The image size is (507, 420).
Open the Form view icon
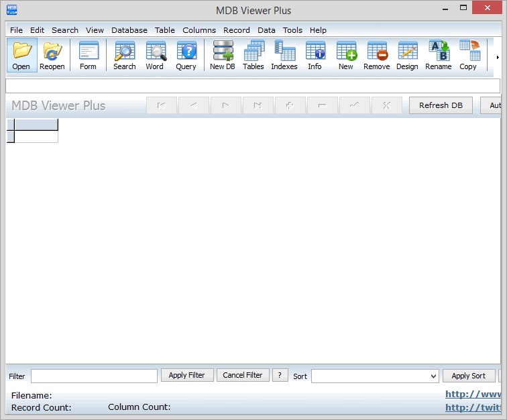click(x=88, y=52)
